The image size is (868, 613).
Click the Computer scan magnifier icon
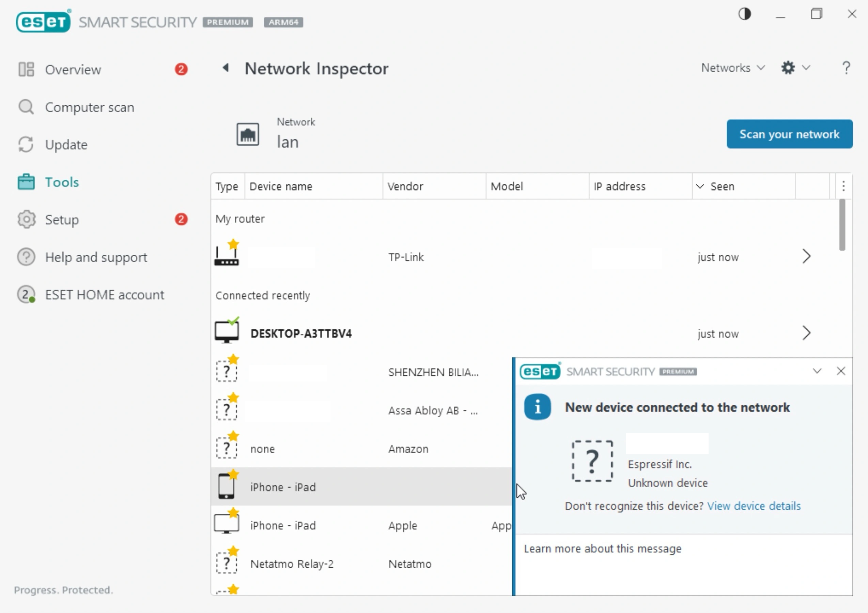[26, 107]
